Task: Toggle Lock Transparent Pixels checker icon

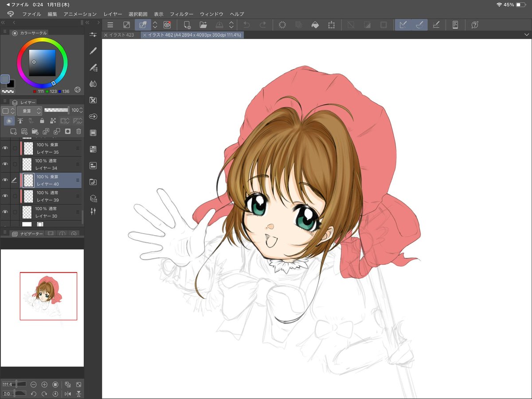Action: (53, 121)
